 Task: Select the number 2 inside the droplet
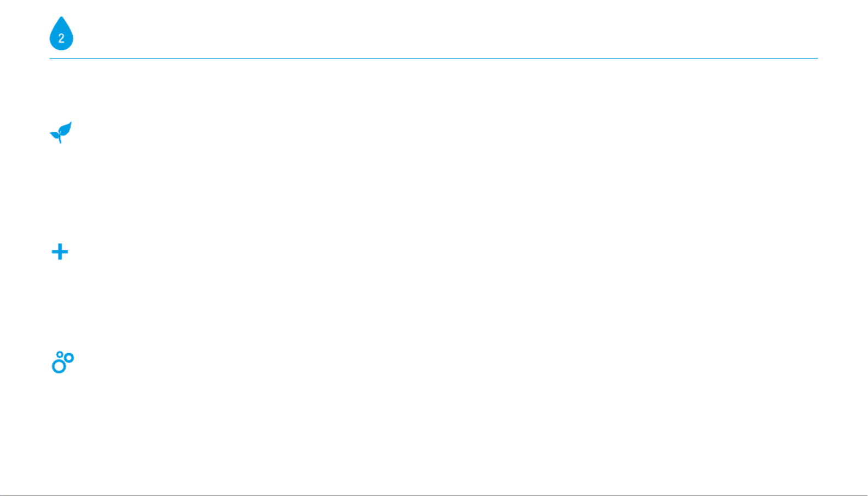61,39
